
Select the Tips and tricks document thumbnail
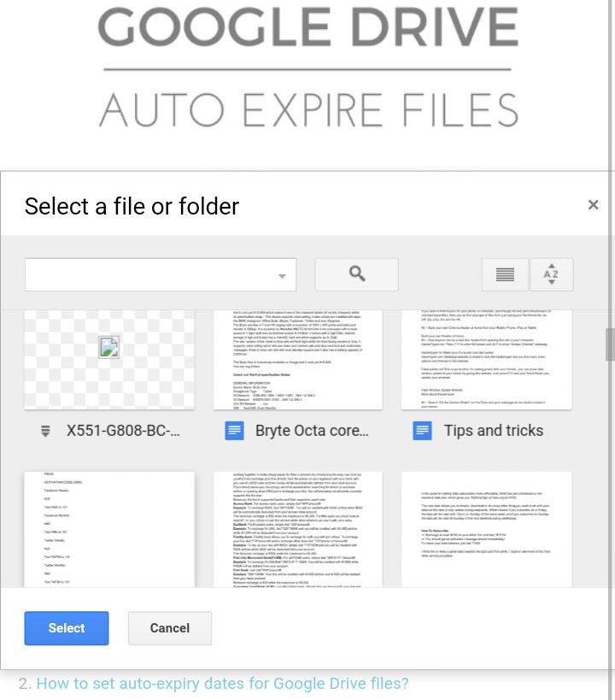coord(487,359)
